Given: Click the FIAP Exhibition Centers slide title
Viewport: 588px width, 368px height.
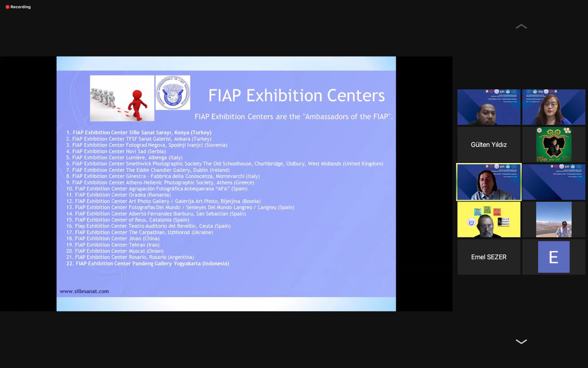Looking at the screenshot, I should 296,95.
